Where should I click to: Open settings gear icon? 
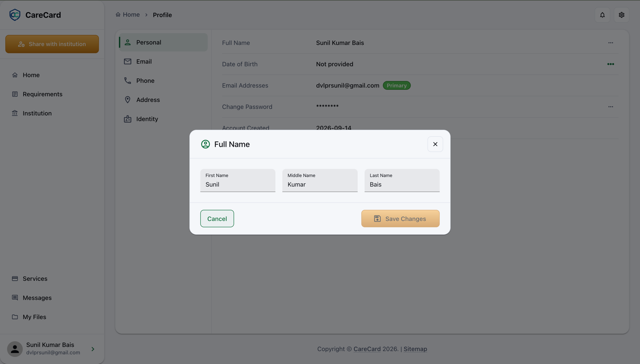[622, 15]
